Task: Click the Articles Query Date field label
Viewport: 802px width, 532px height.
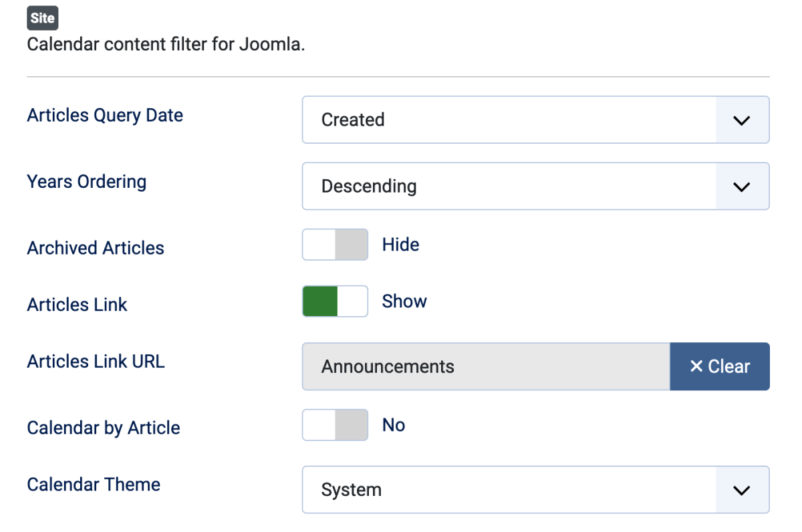Action: coord(104,115)
